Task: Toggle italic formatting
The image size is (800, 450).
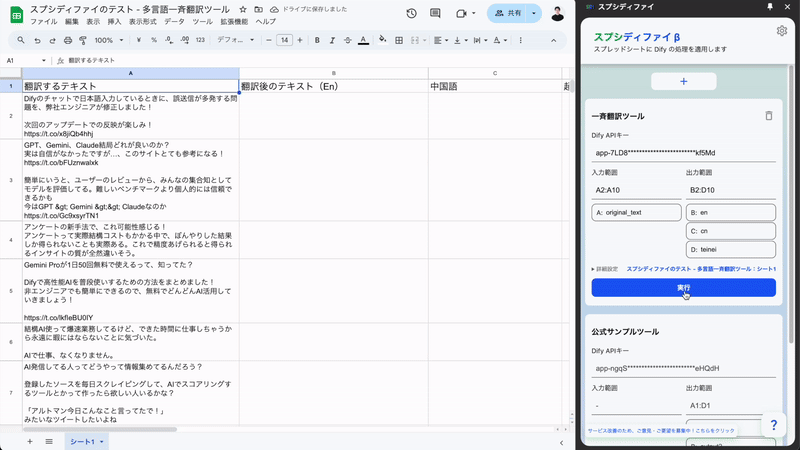Action: point(332,40)
